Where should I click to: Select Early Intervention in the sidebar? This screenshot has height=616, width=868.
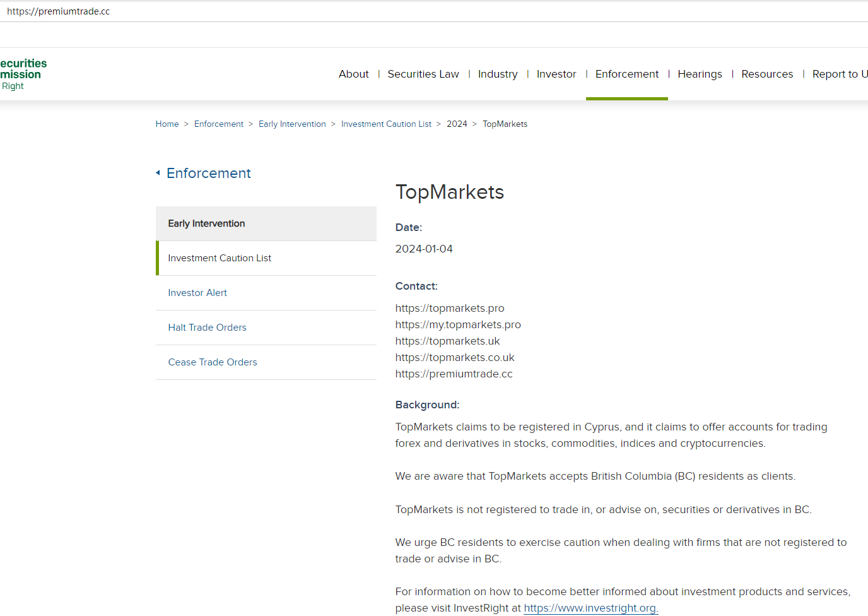pyautogui.click(x=266, y=223)
